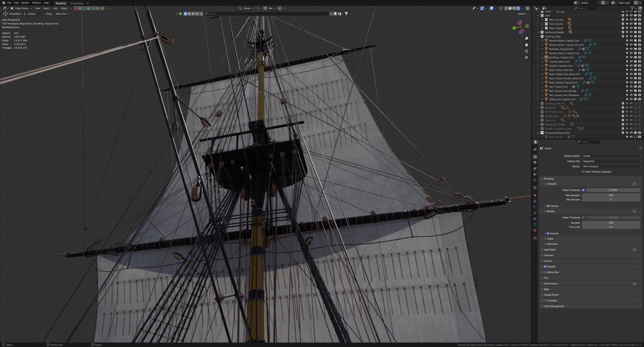Open the Render properties tab icon
Image resolution: width=644 pixels, height=347 pixels.
pos(535,157)
